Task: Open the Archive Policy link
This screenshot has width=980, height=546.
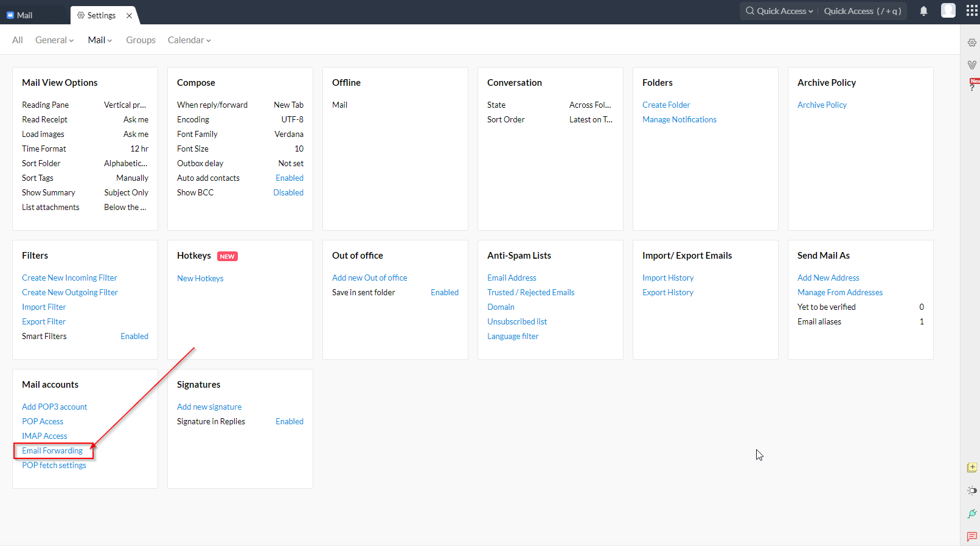Action: (x=822, y=105)
